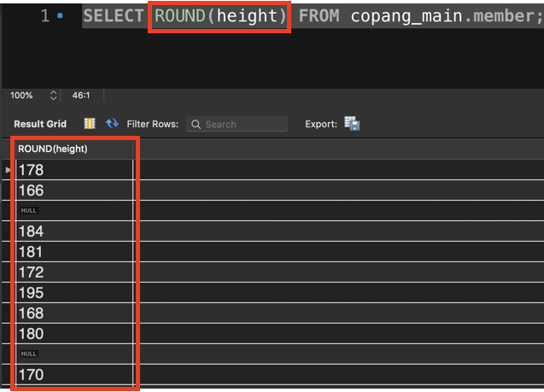Screen dimensions: 544x392
Task: Click the ROUND function in the query
Action: tap(180, 16)
